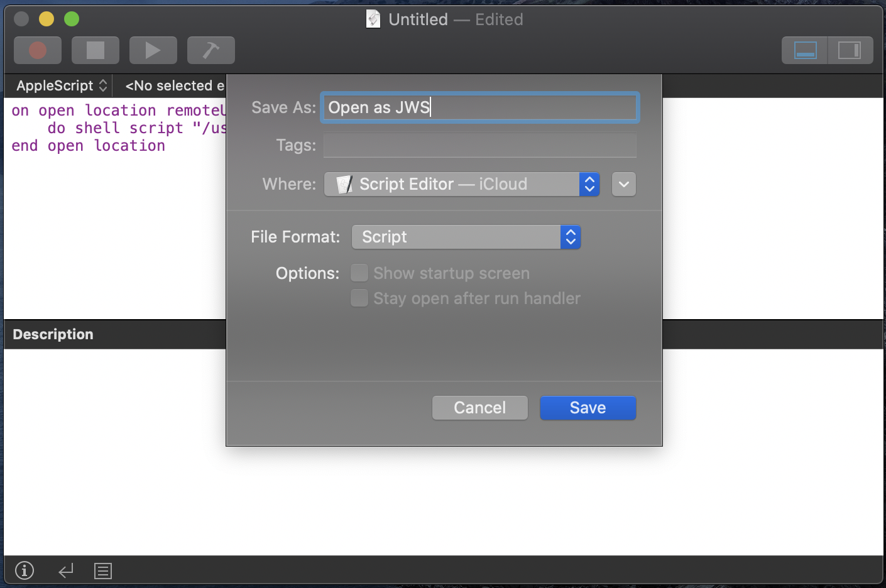Click the Record script button
Viewport: 886px width, 588px height.
click(x=38, y=50)
